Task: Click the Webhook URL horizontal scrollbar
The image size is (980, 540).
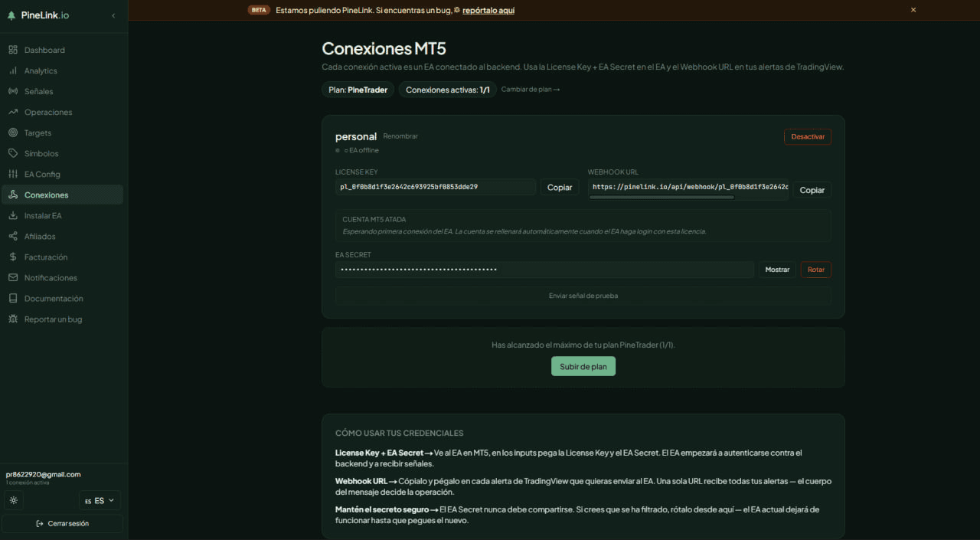Action: pos(662,198)
